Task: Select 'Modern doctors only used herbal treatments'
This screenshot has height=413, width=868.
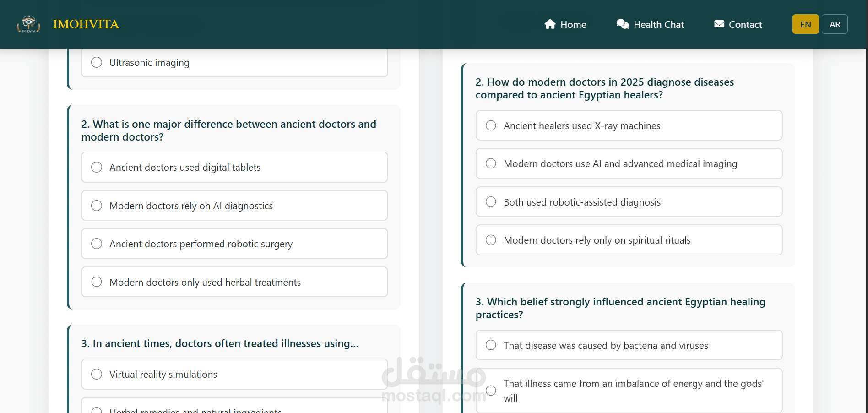Action: click(97, 282)
